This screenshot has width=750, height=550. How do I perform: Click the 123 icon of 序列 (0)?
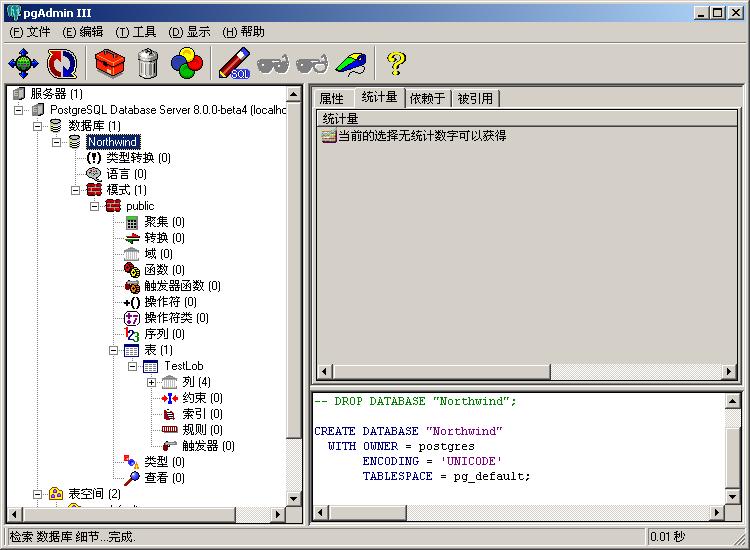click(x=132, y=334)
